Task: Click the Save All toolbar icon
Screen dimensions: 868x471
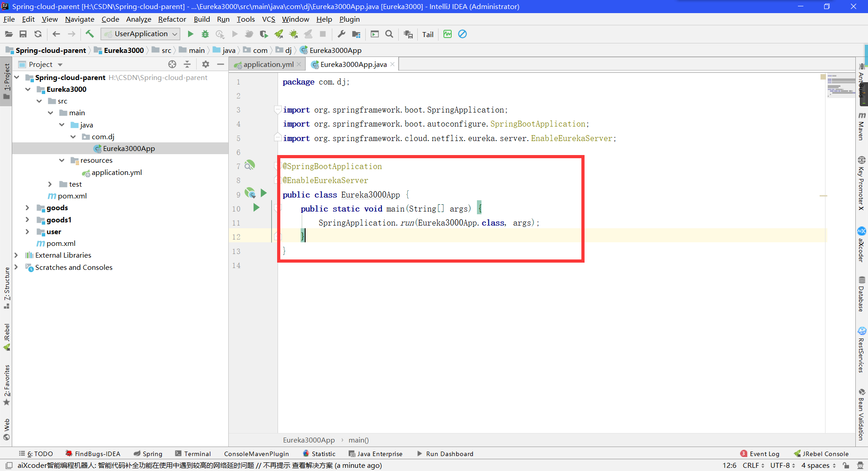Action: [23, 34]
